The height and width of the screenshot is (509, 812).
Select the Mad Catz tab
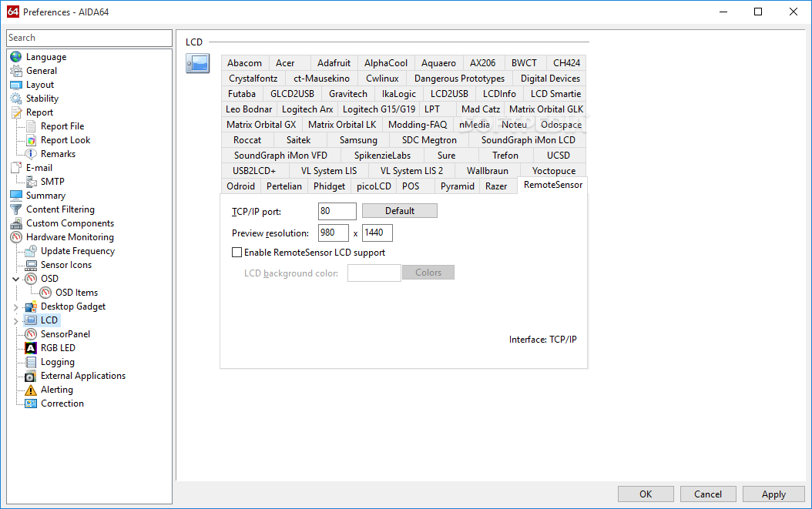pyautogui.click(x=481, y=109)
